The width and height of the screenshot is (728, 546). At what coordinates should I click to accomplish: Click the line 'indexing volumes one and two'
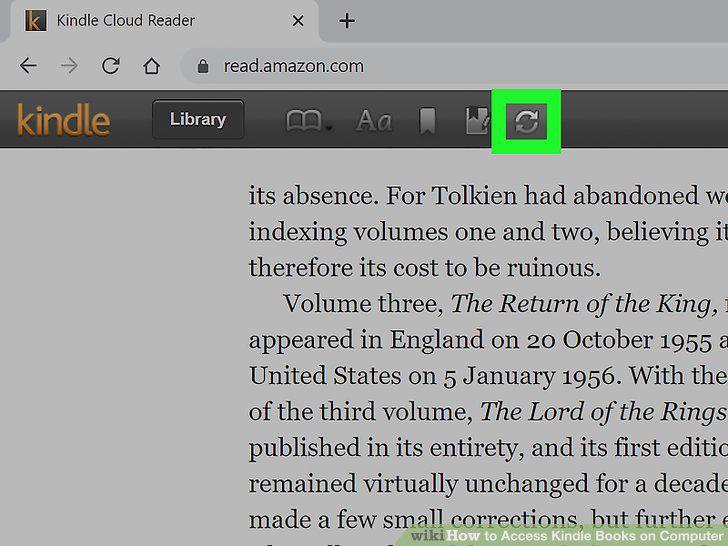[x=488, y=232]
